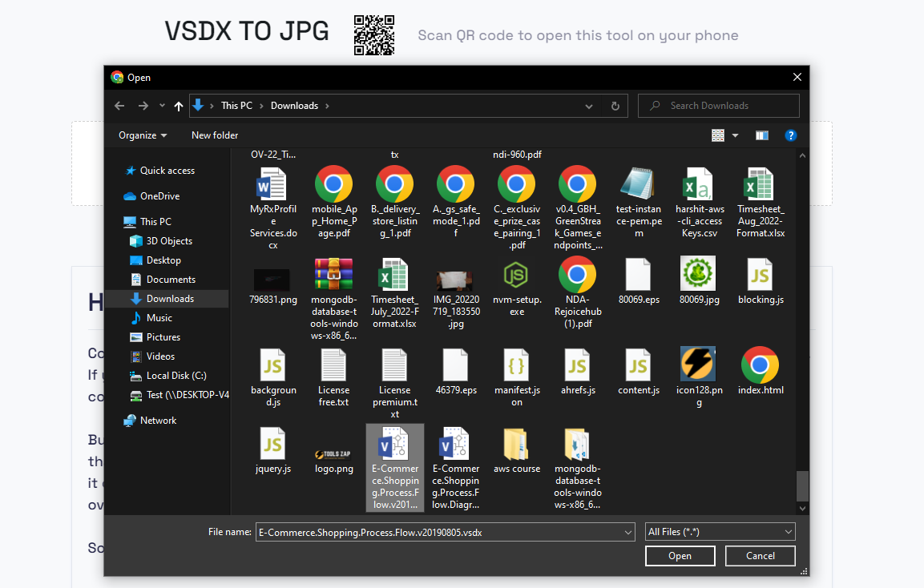Select the mongodb-database-tools WinRAR archive icon
This screenshot has height=588, width=924.
pos(334,272)
